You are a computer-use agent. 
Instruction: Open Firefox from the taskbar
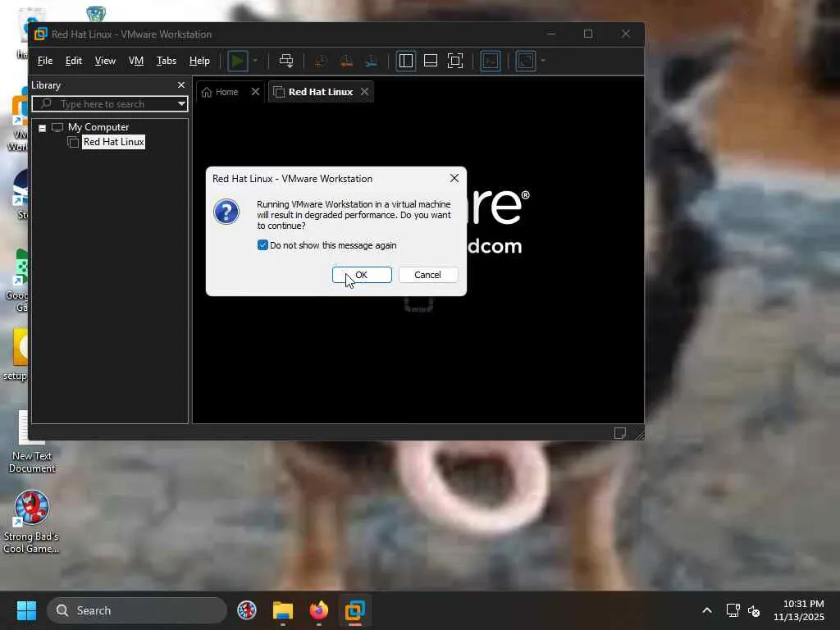[319, 610]
